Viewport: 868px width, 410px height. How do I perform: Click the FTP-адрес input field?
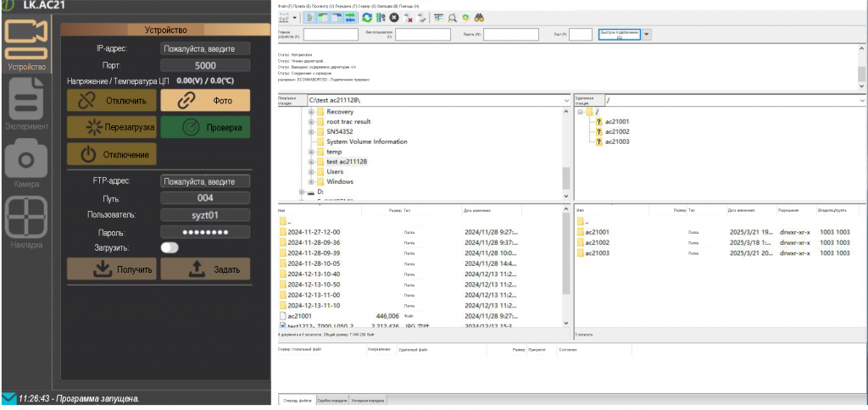pos(205,181)
